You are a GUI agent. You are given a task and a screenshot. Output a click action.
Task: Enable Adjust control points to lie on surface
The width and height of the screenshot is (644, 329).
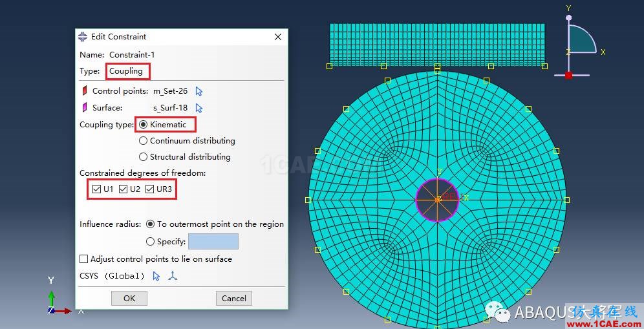click(x=84, y=259)
